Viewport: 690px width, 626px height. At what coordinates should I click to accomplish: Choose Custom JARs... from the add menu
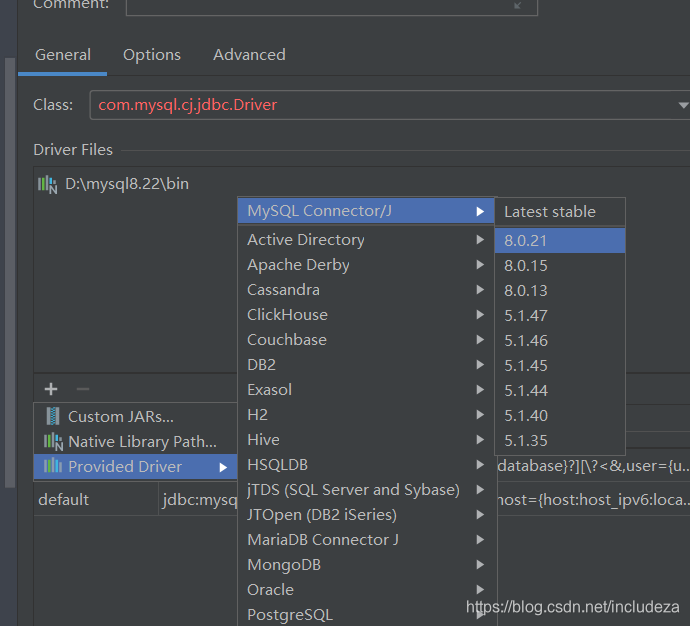(x=136, y=416)
